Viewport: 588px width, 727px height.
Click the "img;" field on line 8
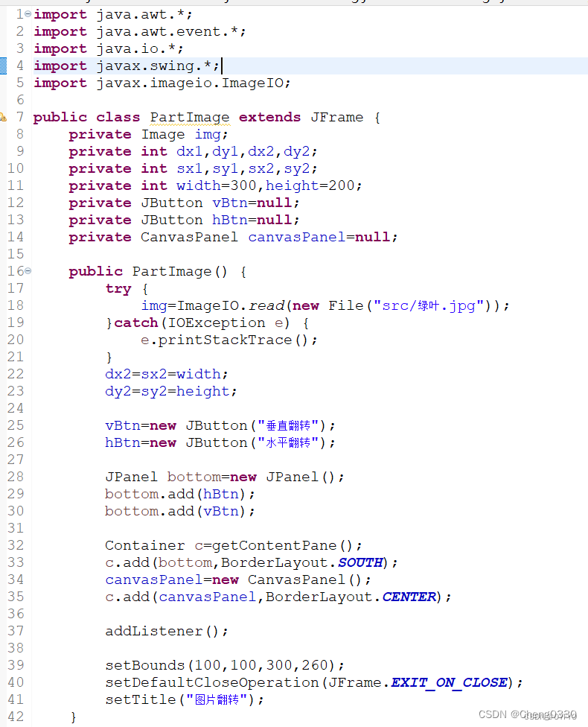click(x=211, y=135)
